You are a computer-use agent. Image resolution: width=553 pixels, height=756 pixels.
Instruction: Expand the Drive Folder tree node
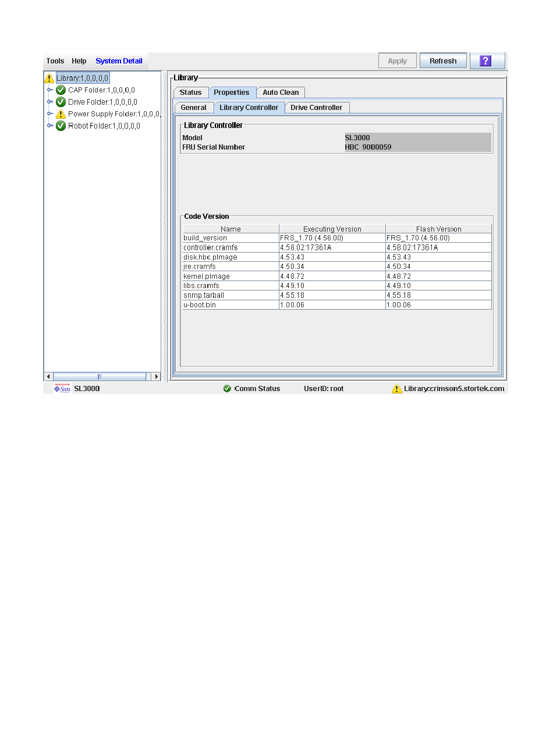coord(50,102)
